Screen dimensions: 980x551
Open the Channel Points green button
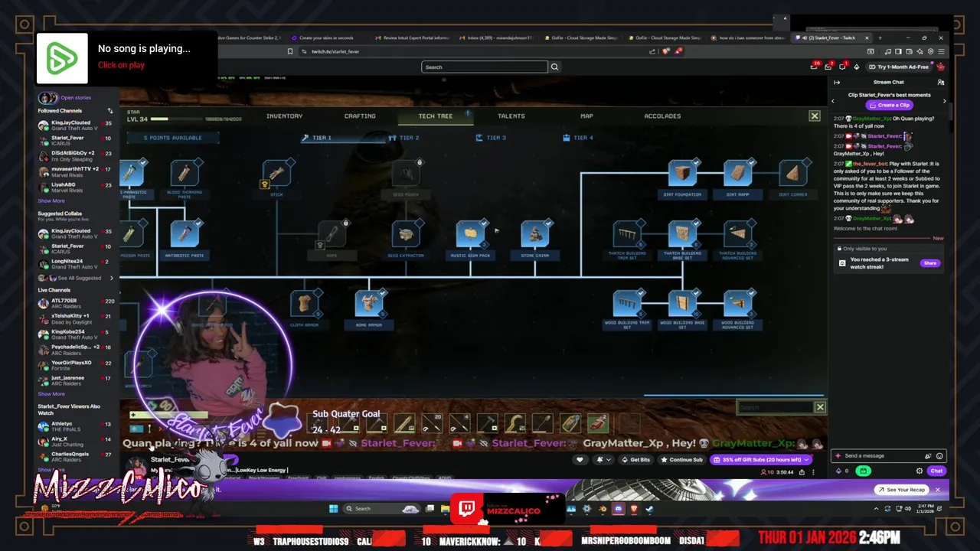[x=864, y=471]
